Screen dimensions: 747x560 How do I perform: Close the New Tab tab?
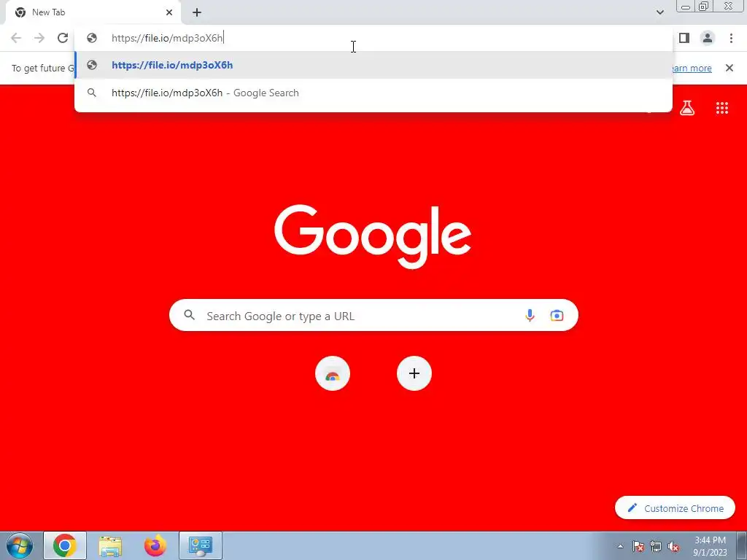169,12
